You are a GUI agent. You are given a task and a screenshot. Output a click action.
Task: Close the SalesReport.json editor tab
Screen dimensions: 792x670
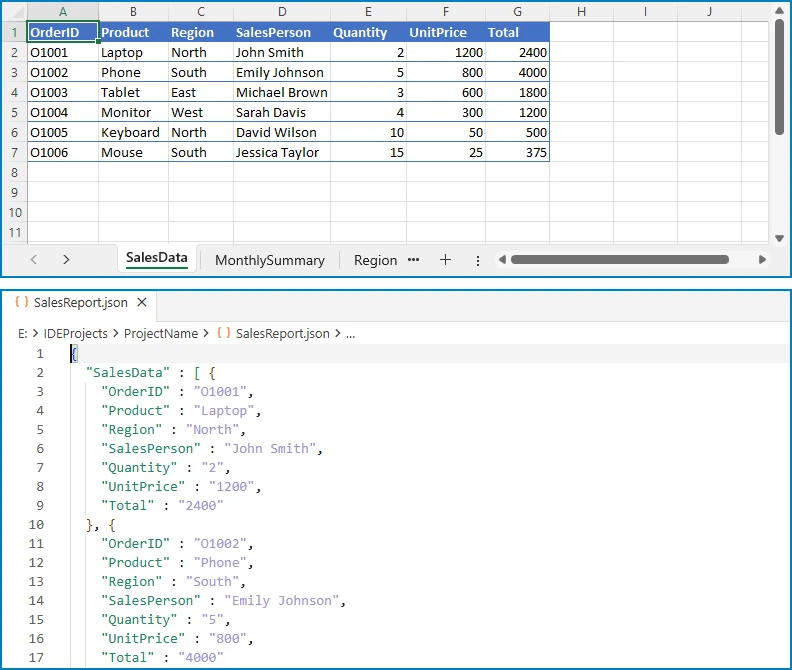point(142,302)
